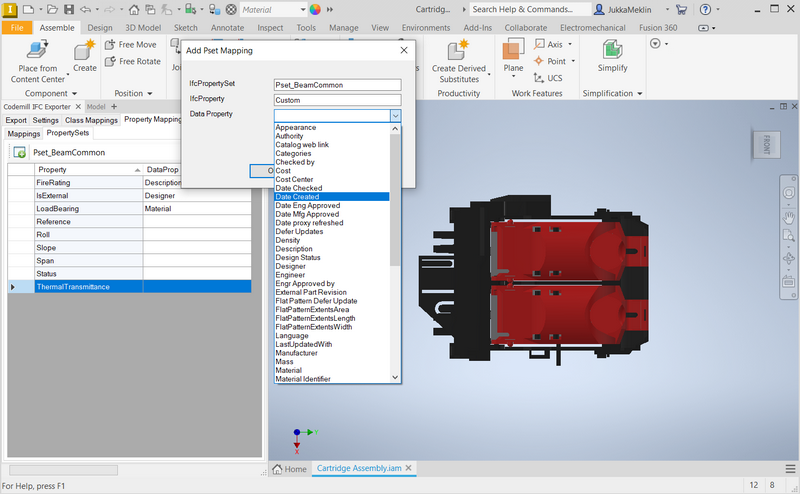Click the add property set icon beside Pset_BeamCommon

(x=19, y=152)
